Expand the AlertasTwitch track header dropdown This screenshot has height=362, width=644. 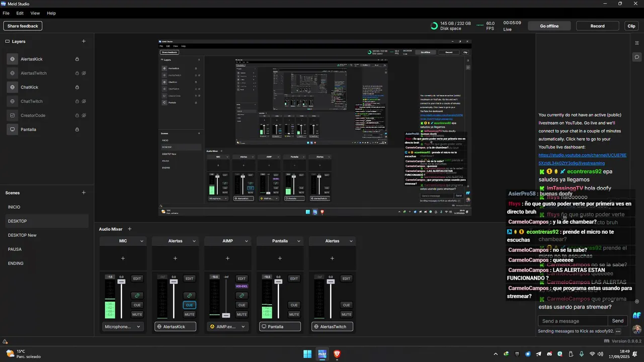point(351,241)
